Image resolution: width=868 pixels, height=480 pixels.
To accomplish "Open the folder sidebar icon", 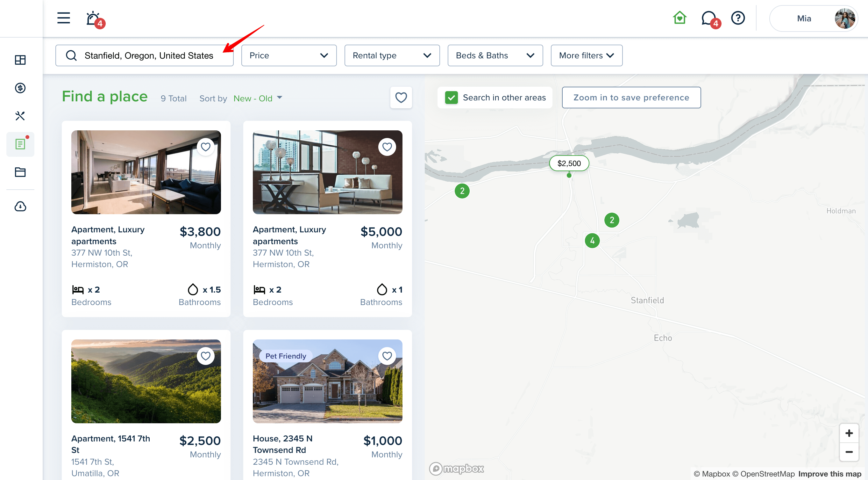I will point(20,172).
